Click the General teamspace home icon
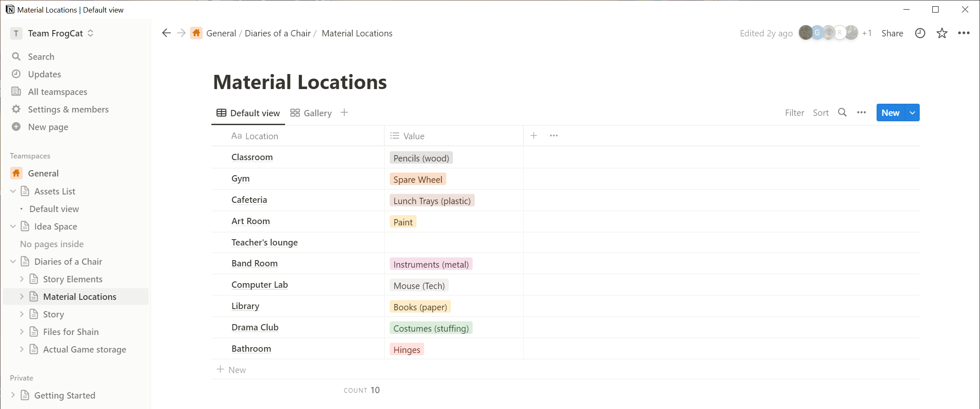The width and height of the screenshot is (980, 409). coord(16,173)
